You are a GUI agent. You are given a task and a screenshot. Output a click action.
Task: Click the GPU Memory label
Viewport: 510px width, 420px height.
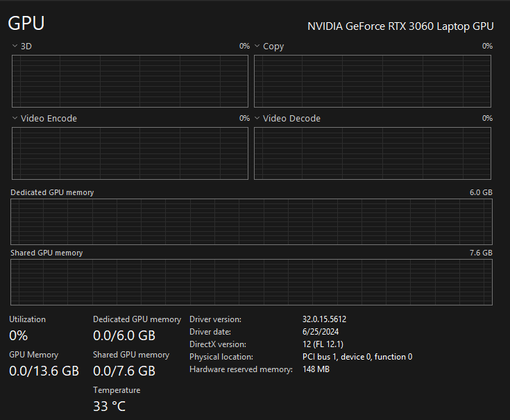tap(33, 355)
